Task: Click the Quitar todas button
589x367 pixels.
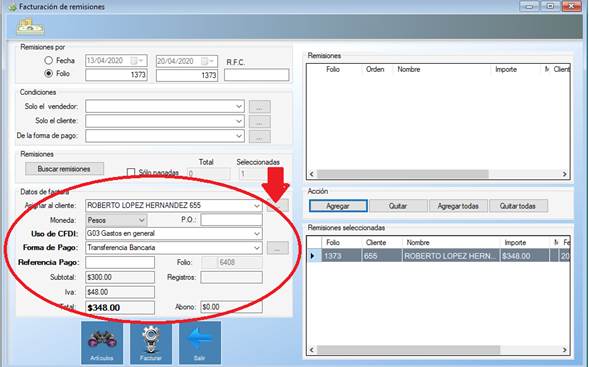Action: [518, 206]
